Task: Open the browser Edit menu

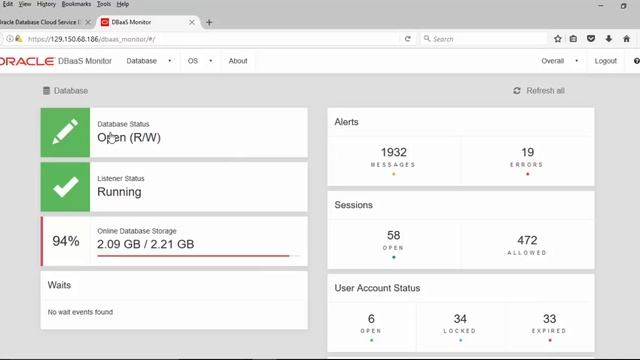Action: coord(8,4)
